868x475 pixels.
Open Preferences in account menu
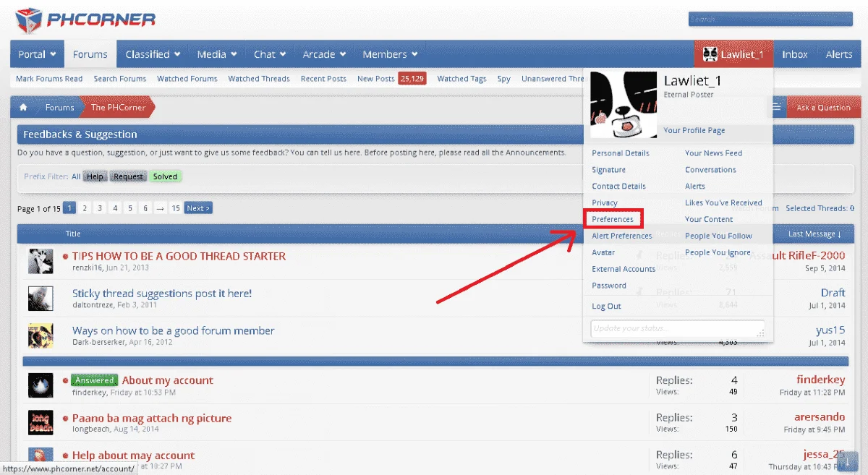coord(613,219)
